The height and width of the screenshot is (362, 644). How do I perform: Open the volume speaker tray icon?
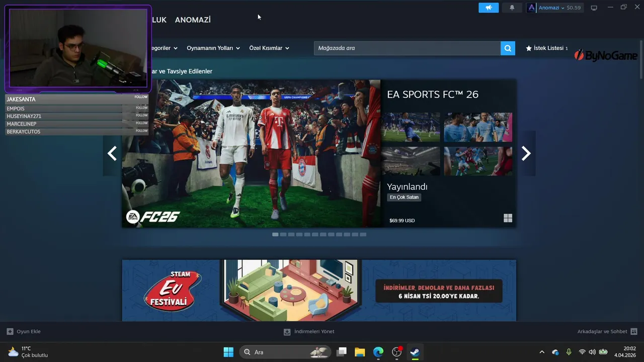[x=592, y=352]
